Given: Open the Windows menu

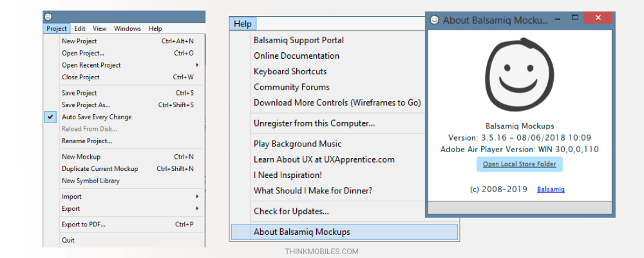Looking at the screenshot, I should click(x=128, y=28).
